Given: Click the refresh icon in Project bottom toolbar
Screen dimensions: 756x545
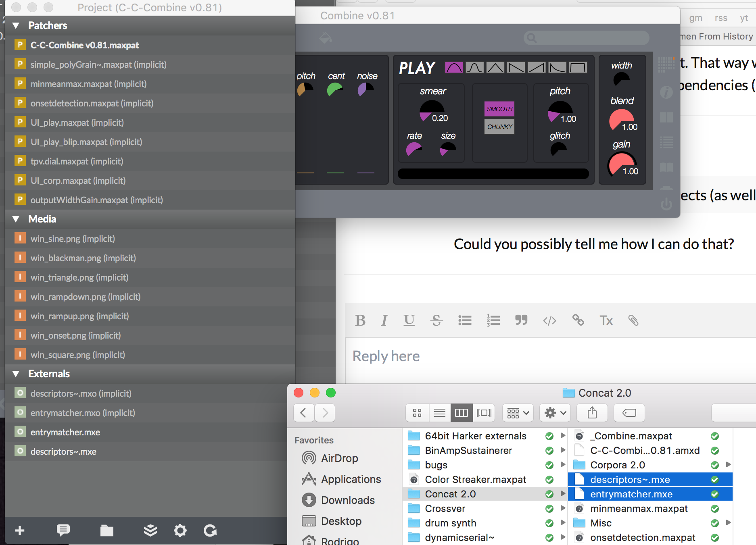Looking at the screenshot, I should 210,530.
